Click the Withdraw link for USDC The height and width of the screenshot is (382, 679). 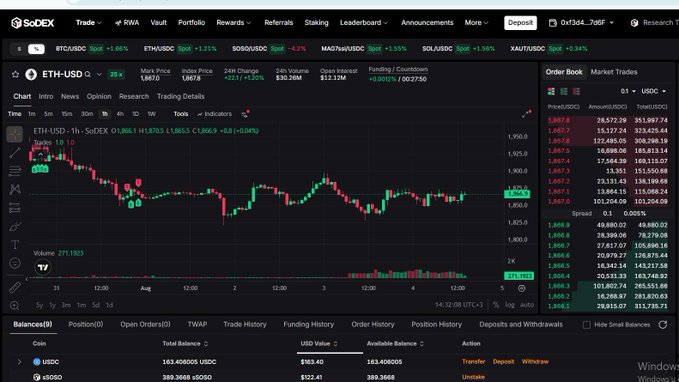point(535,362)
